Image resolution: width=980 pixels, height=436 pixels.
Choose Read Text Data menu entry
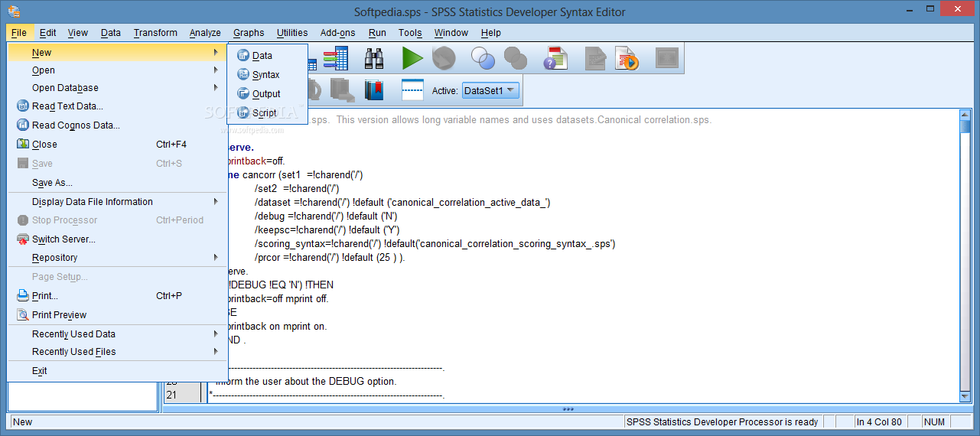67,106
